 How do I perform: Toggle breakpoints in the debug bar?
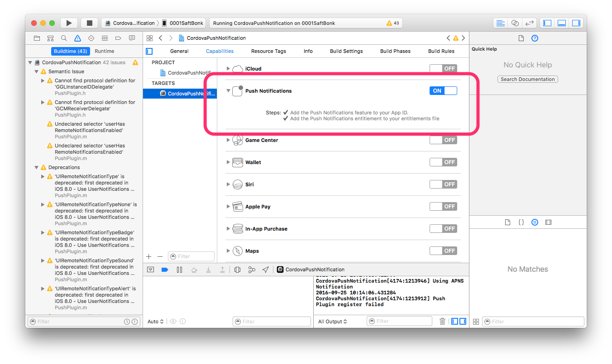coord(165,269)
